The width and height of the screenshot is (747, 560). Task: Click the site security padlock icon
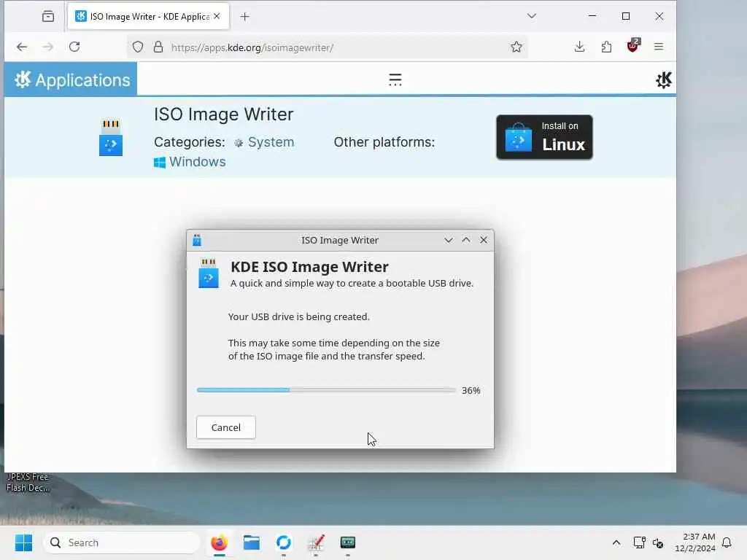point(158,47)
